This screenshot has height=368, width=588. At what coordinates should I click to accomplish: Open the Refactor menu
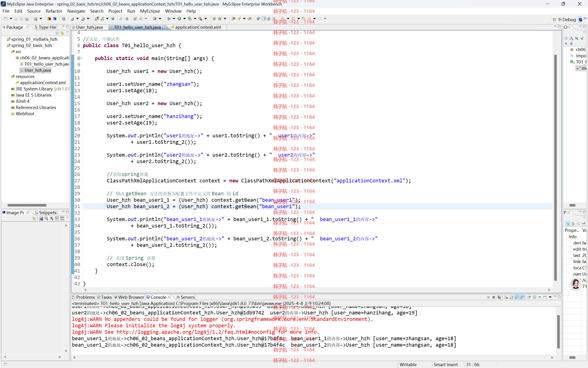coord(54,11)
